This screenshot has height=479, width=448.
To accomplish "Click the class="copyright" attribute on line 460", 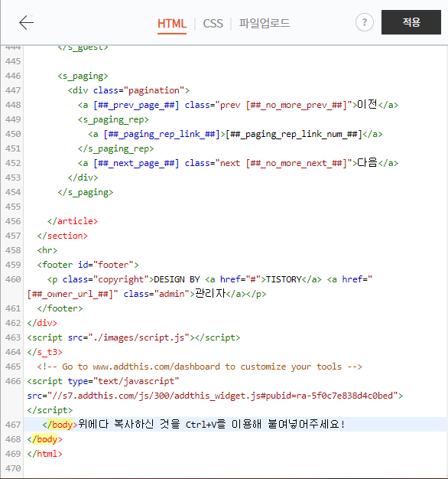I will point(106,279).
